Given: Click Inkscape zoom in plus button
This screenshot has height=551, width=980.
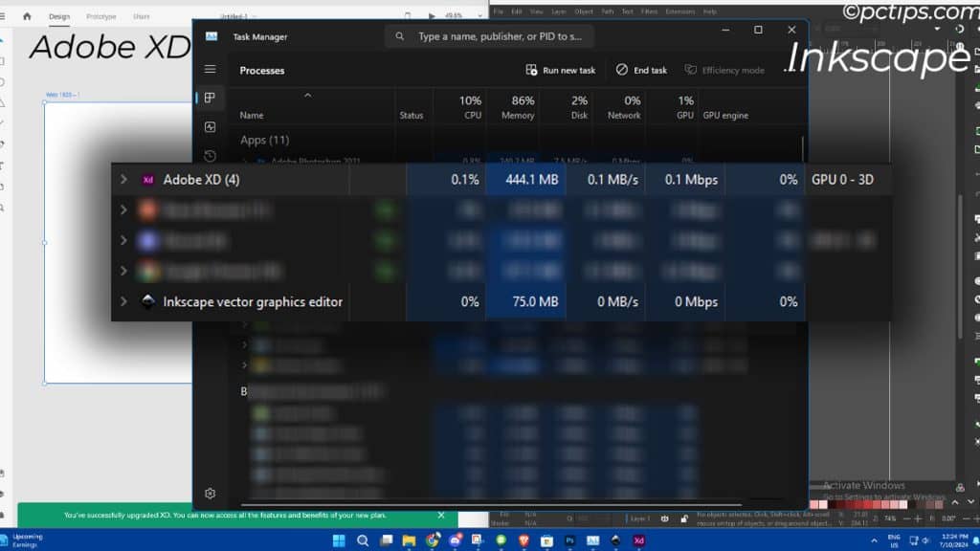Looking at the screenshot, I should pos(918,518).
